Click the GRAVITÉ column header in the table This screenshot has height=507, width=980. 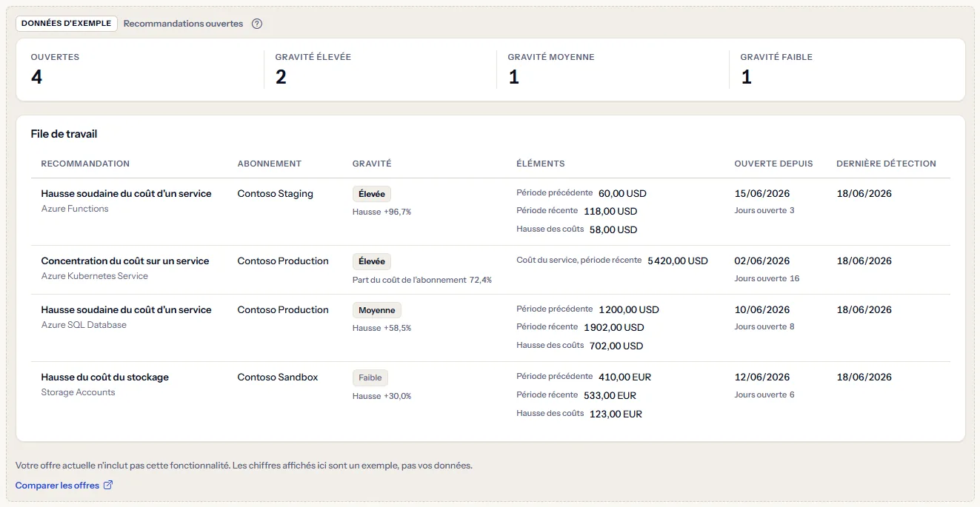click(x=372, y=164)
